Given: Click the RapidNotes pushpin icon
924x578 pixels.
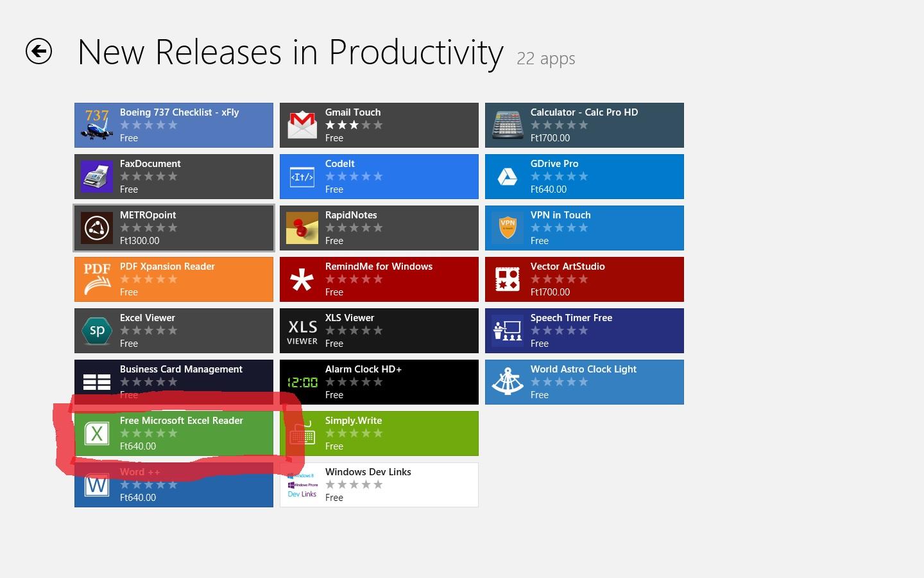Looking at the screenshot, I should tap(302, 228).
